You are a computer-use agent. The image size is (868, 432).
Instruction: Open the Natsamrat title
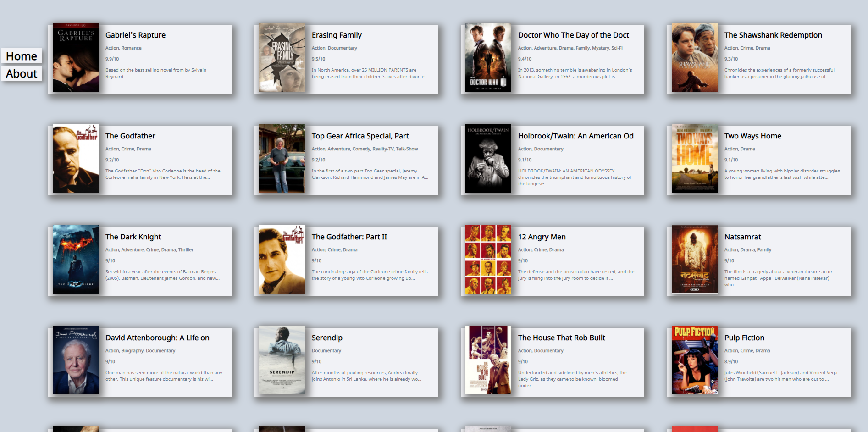pos(742,237)
